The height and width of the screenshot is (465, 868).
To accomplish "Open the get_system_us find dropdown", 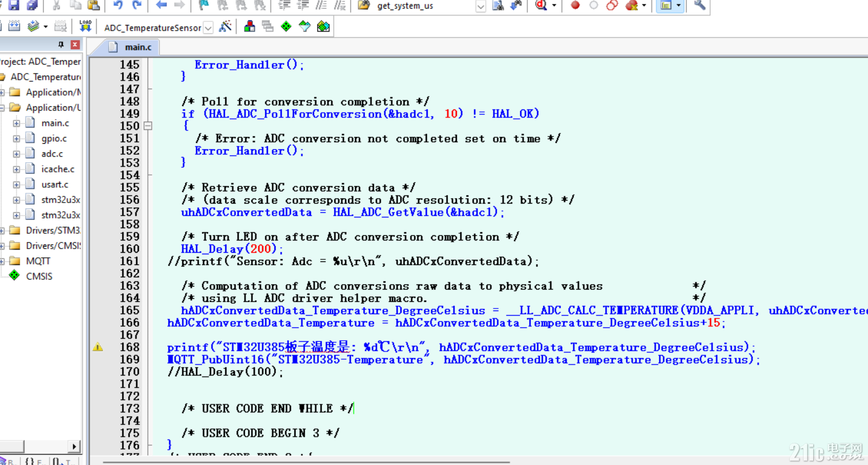I will [x=480, y=6].
